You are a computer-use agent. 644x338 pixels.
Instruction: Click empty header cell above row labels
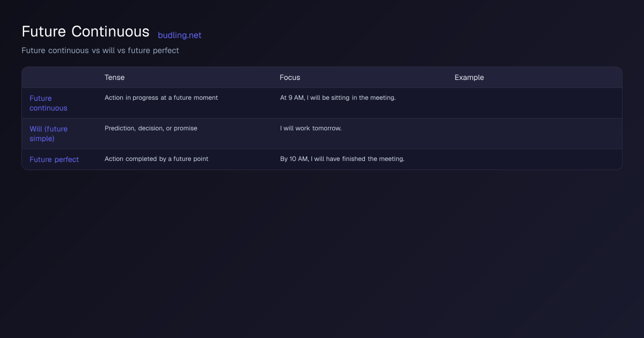coord(60,77)
